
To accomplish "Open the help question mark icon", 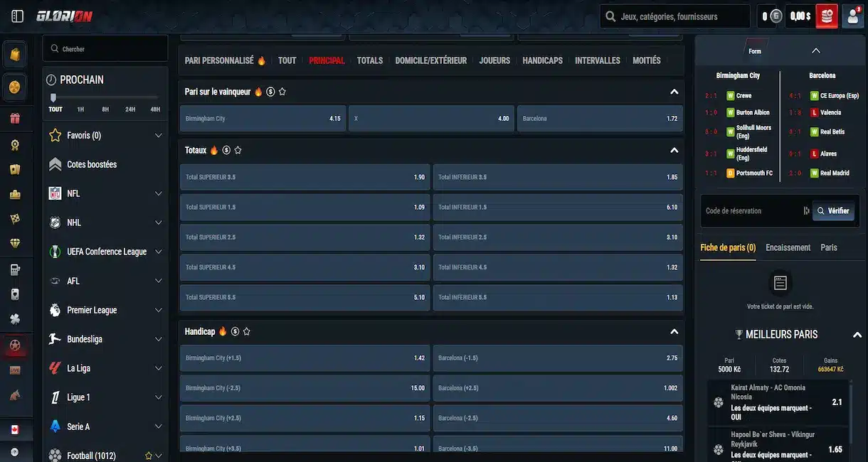I will (15, 451).
